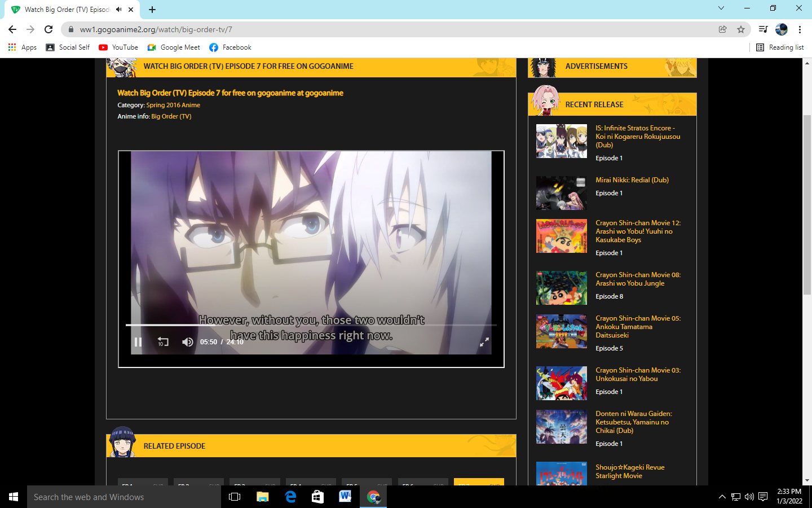Click the Search the web and Windows box
Viewport: 812px width, 508px height.
124,497
